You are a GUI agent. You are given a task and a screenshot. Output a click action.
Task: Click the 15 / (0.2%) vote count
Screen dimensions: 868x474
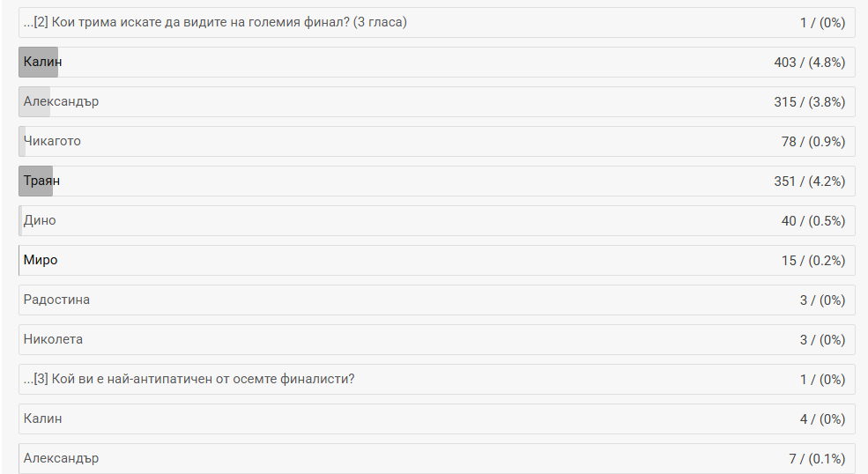click(x=812, y=260)
